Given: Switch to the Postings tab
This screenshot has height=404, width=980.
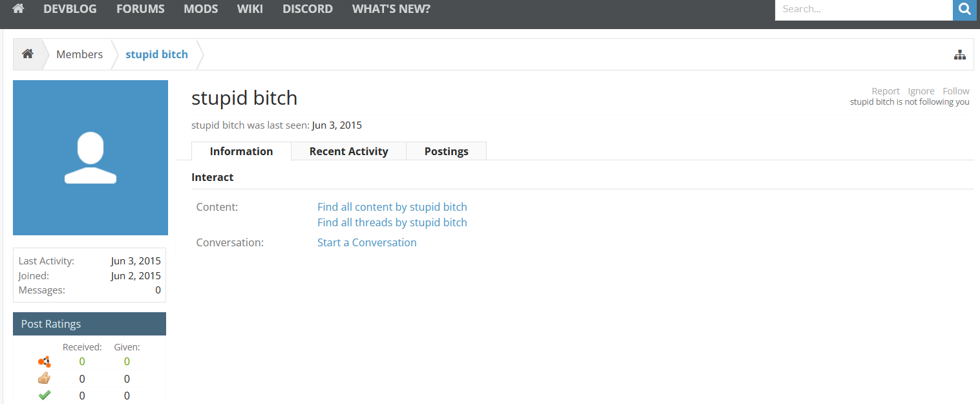Looking at the screenshot, I should click(x=446, y=151).
